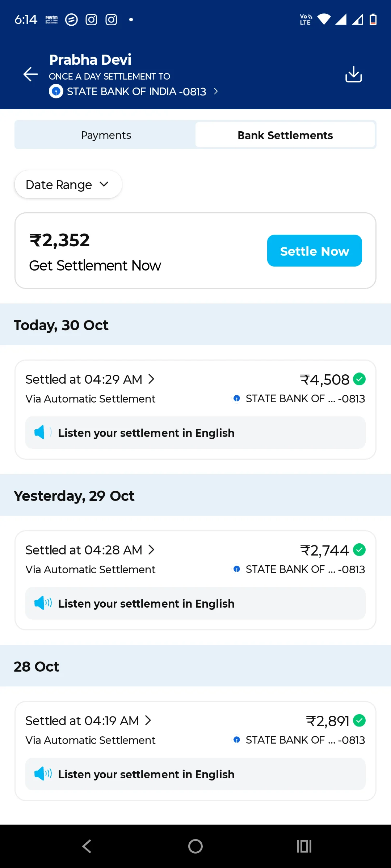This screenshot has width=391, height=868.
Task: Expand settlement at 04:19 AM details
Action: click(148, 720)
